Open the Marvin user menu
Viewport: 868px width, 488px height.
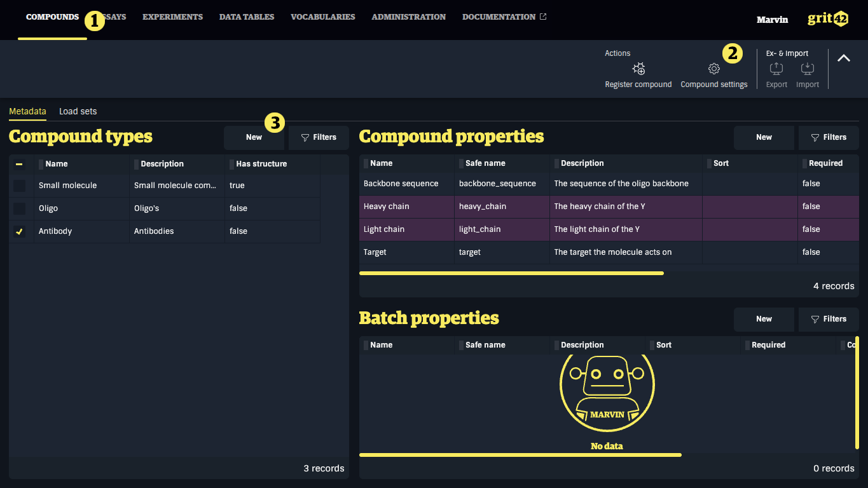click(772, 20)
